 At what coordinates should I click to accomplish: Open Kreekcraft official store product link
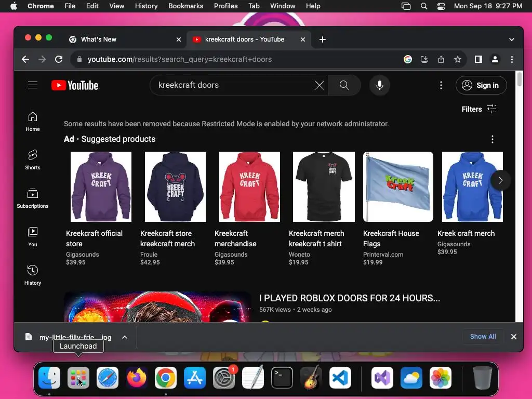coord(95,238)
